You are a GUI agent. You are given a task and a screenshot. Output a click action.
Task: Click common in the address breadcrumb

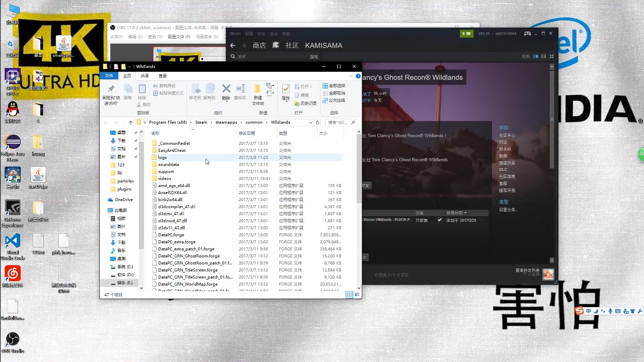pos(254,122)
